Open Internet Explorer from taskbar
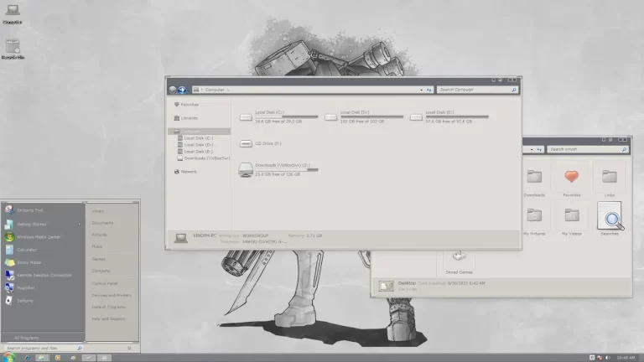644x362 pixels. tap(27, 358)
